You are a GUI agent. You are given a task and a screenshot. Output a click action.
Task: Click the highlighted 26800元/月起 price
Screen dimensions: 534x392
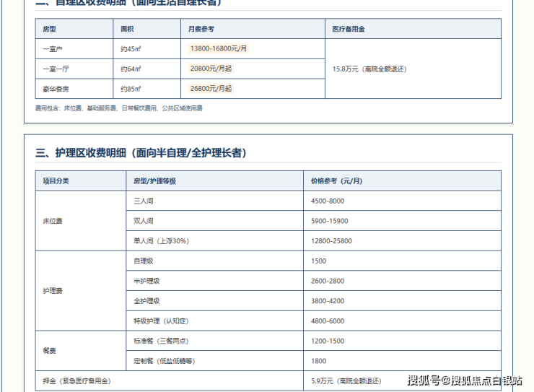(211, 89)
